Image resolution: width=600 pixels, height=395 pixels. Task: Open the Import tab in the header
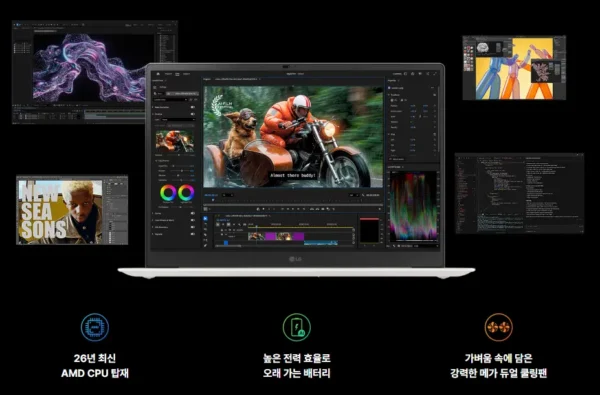pyautogui.click(x=168, y=74)
